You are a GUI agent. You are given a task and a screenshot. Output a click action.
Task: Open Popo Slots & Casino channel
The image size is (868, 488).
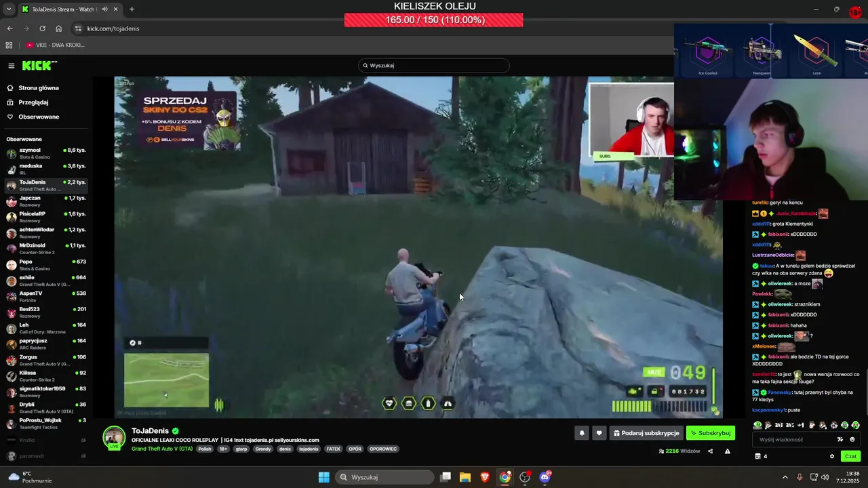pyautogui.click(x=46, y=264)
